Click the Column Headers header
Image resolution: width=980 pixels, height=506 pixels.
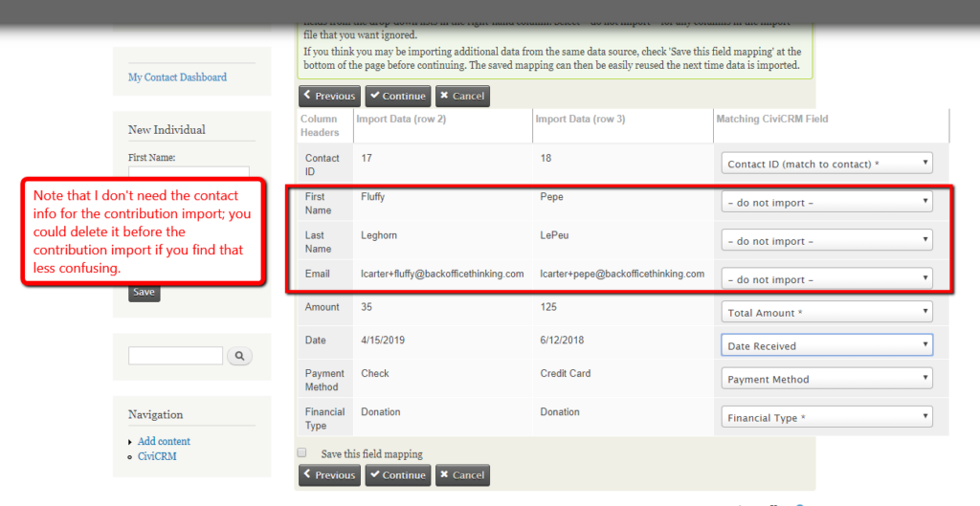pos(320,125)
